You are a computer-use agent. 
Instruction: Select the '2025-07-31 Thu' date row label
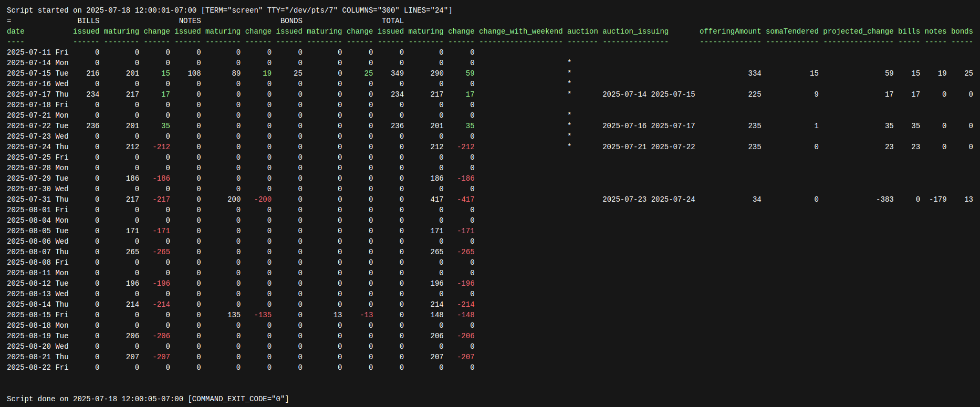click(38, 200)
